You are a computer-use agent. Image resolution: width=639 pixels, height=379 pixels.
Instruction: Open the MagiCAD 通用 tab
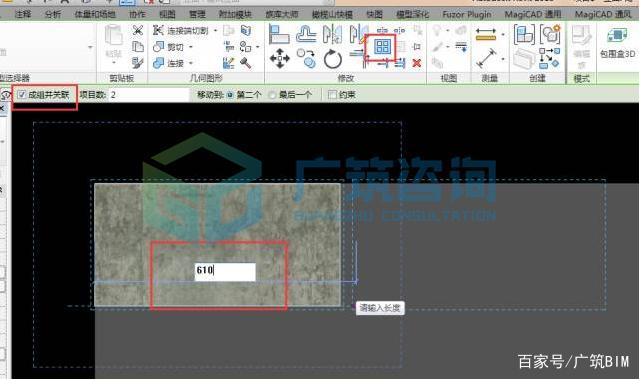tap(533, 14)
